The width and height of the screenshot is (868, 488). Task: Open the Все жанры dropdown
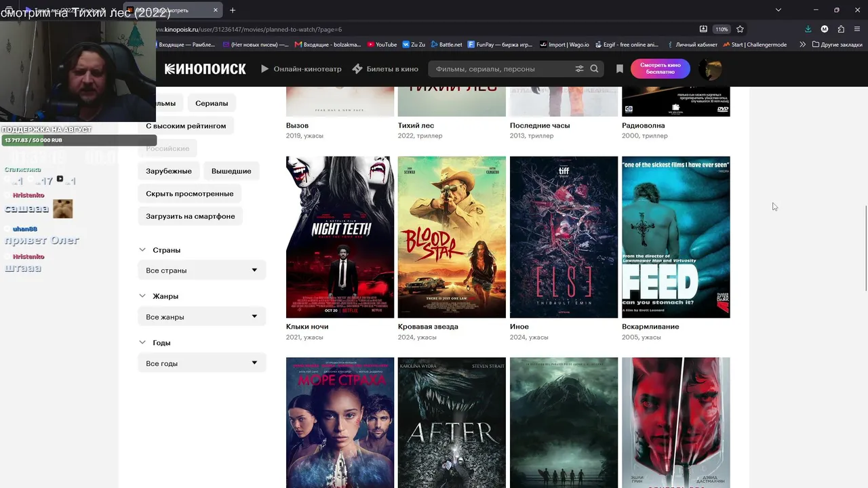pyautogui.click(x=202, y=317)
